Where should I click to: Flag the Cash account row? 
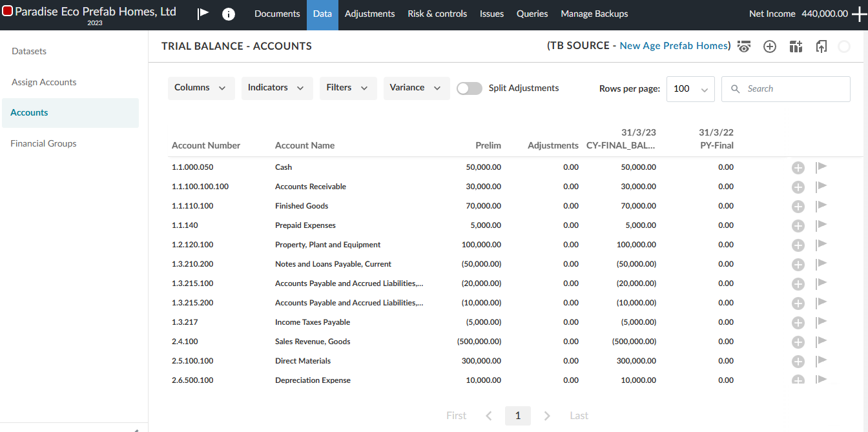pyautogui.click(x=821, y=167)
